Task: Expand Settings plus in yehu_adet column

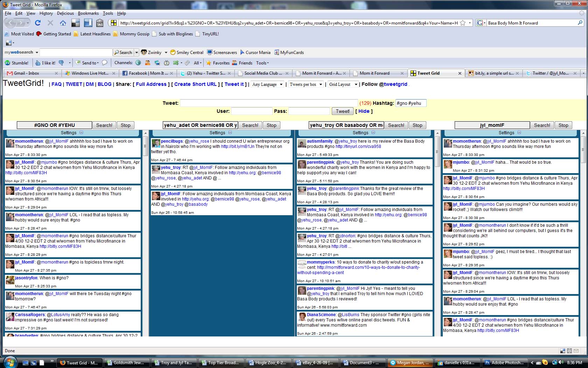Action: [230, 132]
